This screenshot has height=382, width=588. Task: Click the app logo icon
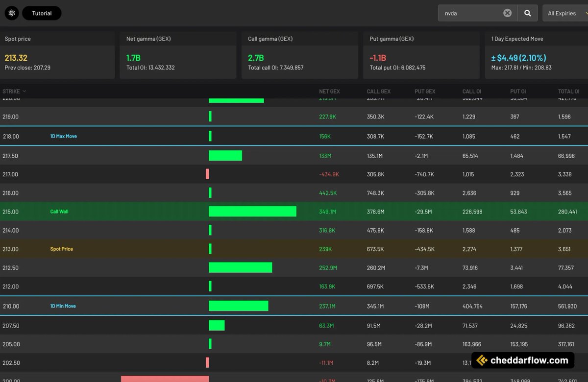point(12,13)
